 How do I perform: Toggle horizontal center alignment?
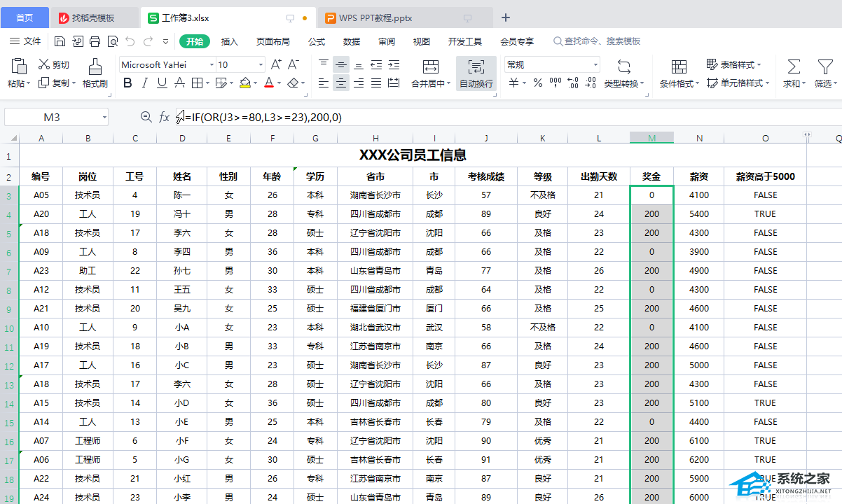[341, 83]
